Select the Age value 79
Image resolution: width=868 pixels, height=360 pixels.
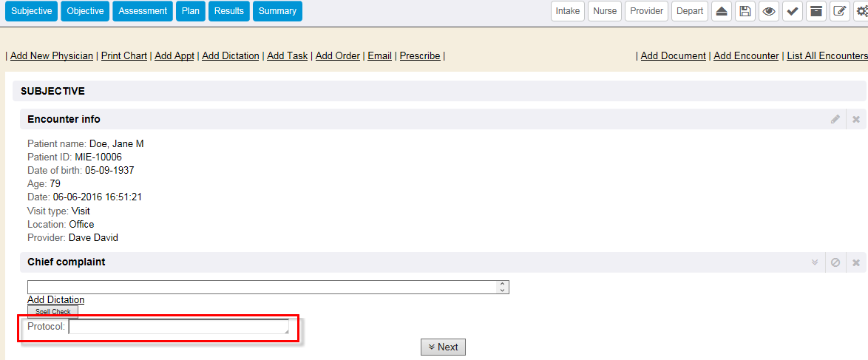pos(55,184)
